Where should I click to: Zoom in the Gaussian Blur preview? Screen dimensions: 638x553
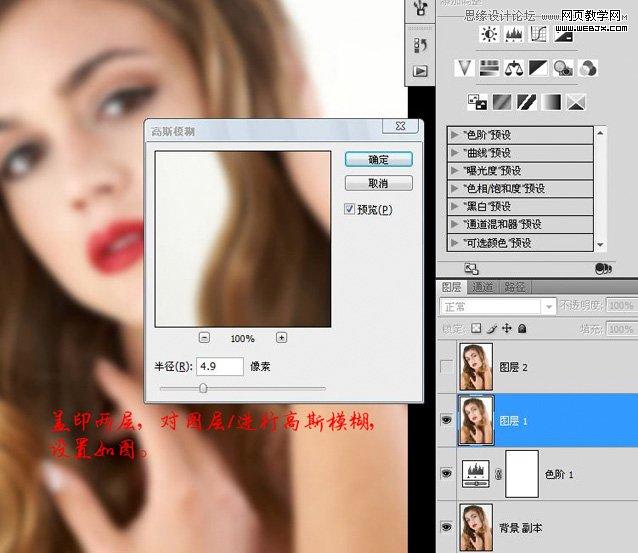tap(281, 337)
